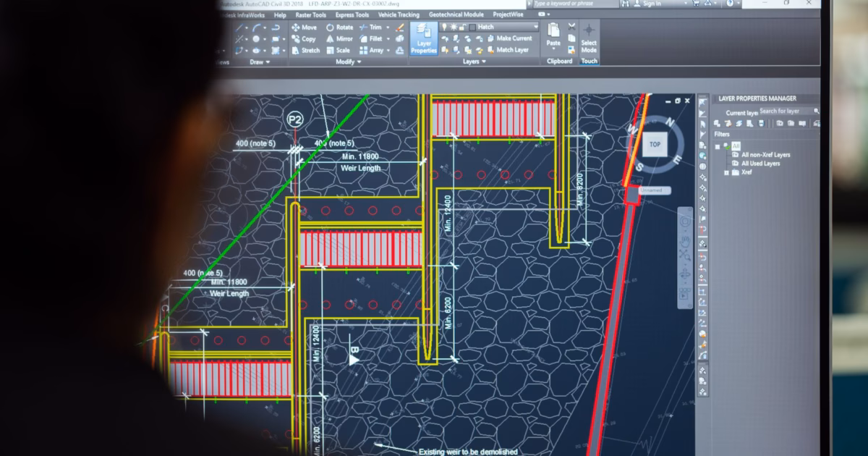Open the Unnamed UCS dropdown below ViewCube
868x456 pixels.
pos(655,190)
